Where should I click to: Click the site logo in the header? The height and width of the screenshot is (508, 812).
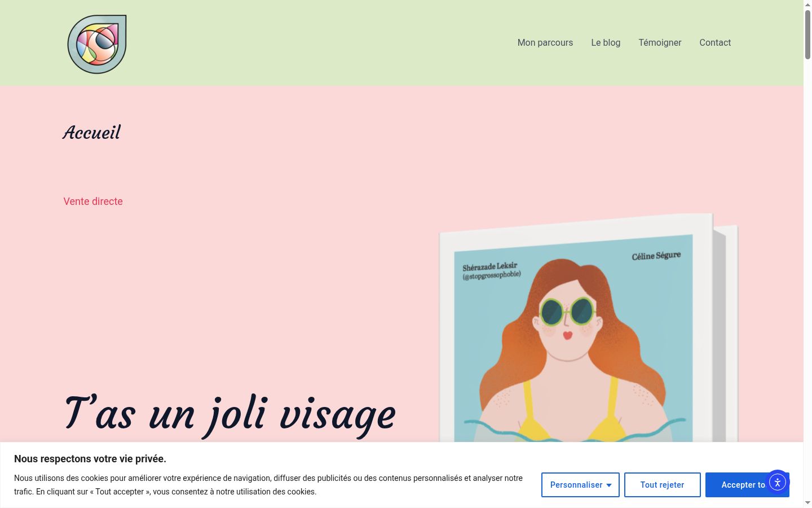(97, 44)
